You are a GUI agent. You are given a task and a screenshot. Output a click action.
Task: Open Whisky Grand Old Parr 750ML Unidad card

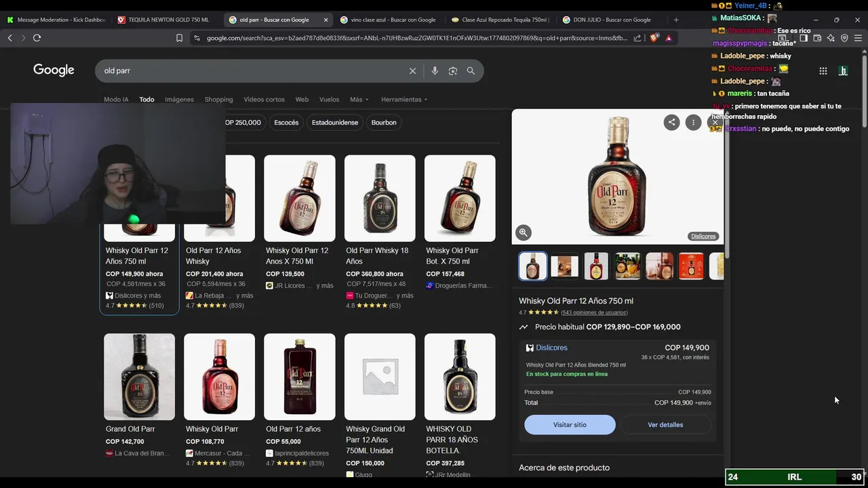(380, 405)
